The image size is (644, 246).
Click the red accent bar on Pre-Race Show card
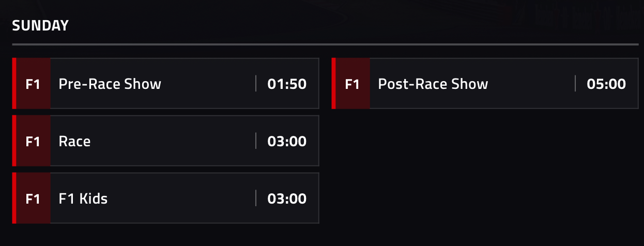tap(14, 84)
